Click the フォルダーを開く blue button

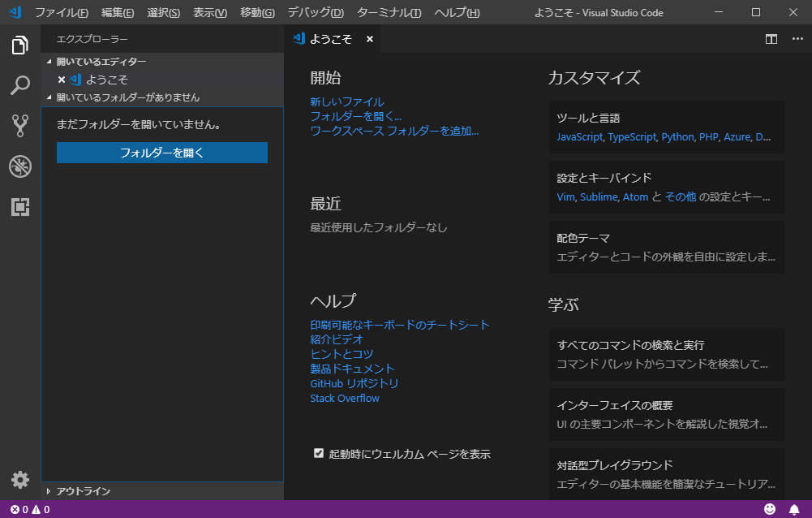[161, 153]
